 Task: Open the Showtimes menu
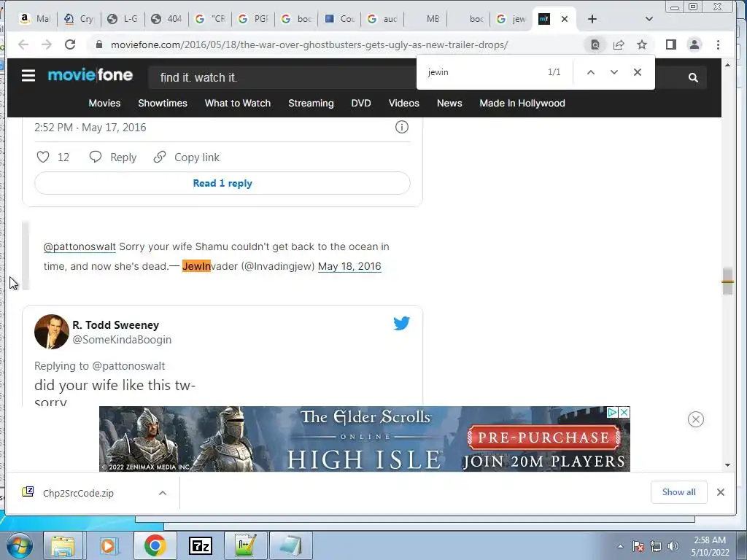click(x=163, y=104)
